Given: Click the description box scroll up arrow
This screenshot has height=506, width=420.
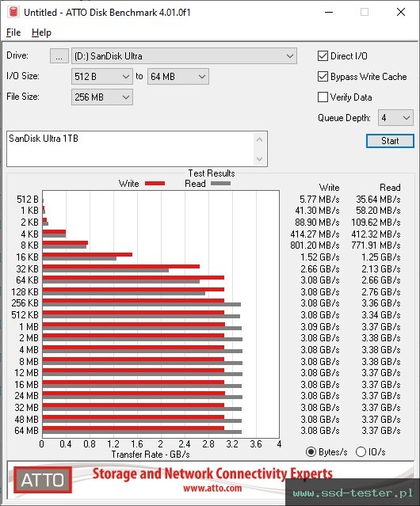Looking at the screenshot, I should [260, 139].
